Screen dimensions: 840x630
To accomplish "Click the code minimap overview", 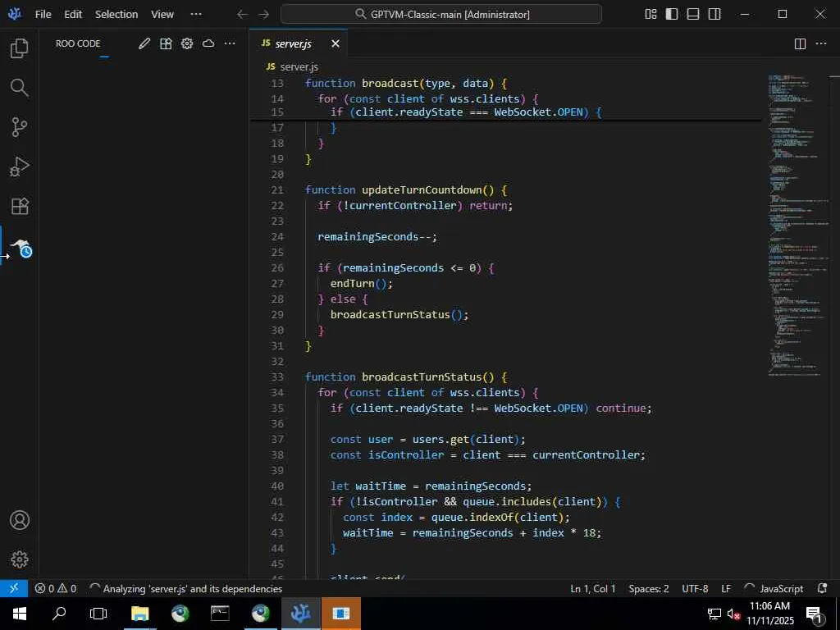I will 797,225.
